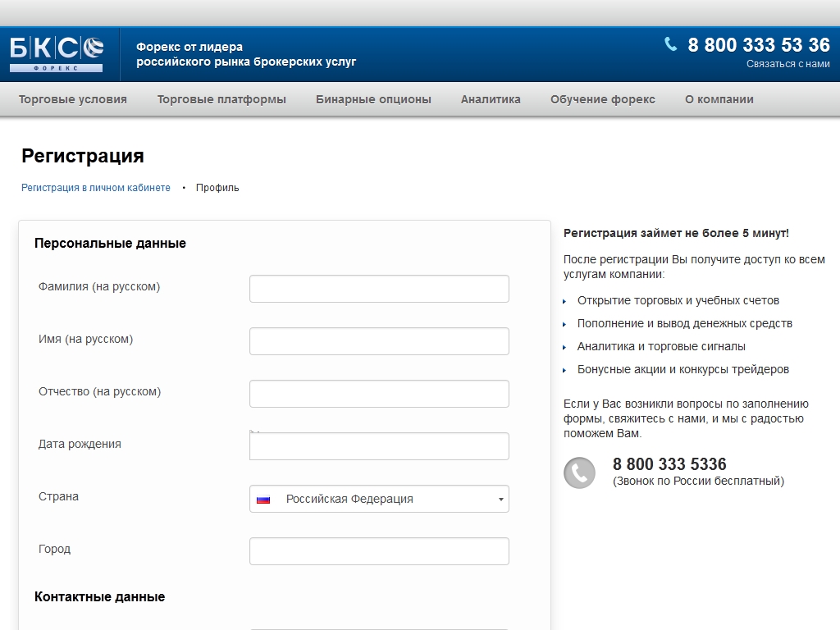Click the country dropdown arrow
The image size is (840, 630).
pyautogui.click(x=500, y=499)
